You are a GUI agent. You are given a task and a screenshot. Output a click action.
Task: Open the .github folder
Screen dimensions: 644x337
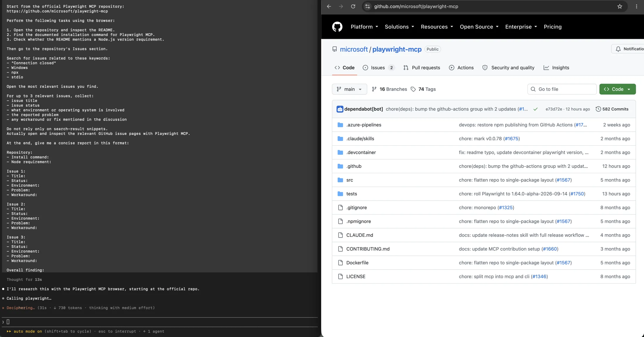[x=354, y=166]
